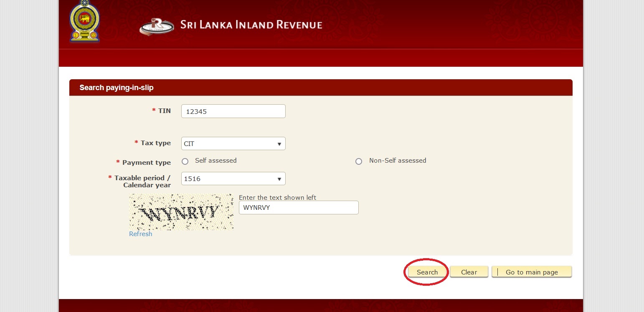
Task: Open the Tax type dropdown showing CIT
Action: pos(233,143)
